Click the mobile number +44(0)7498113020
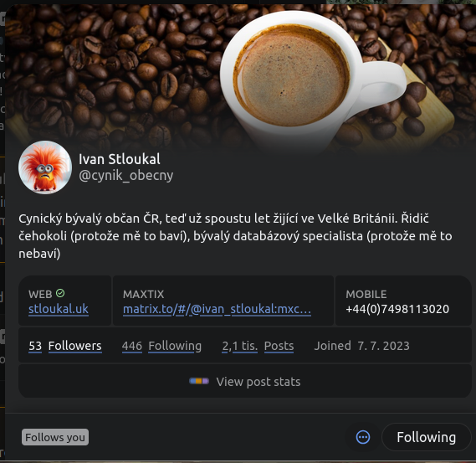 coord(397,309)
